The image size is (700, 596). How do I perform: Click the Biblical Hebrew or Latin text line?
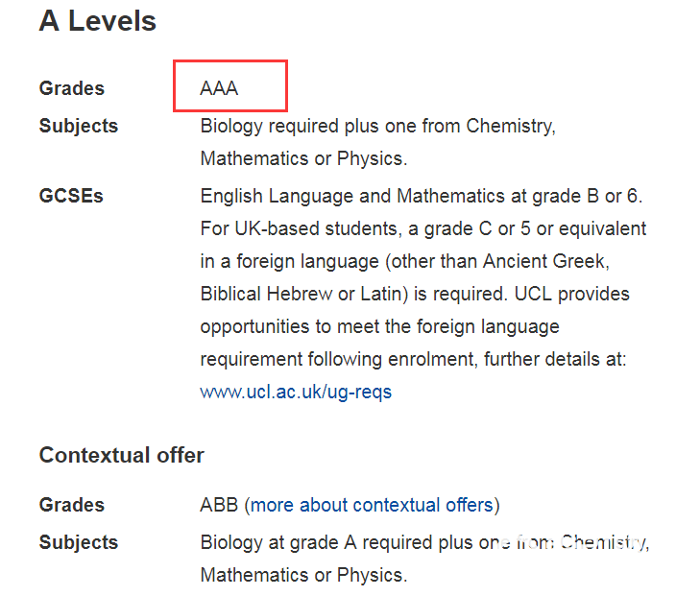tap(415, 294)
